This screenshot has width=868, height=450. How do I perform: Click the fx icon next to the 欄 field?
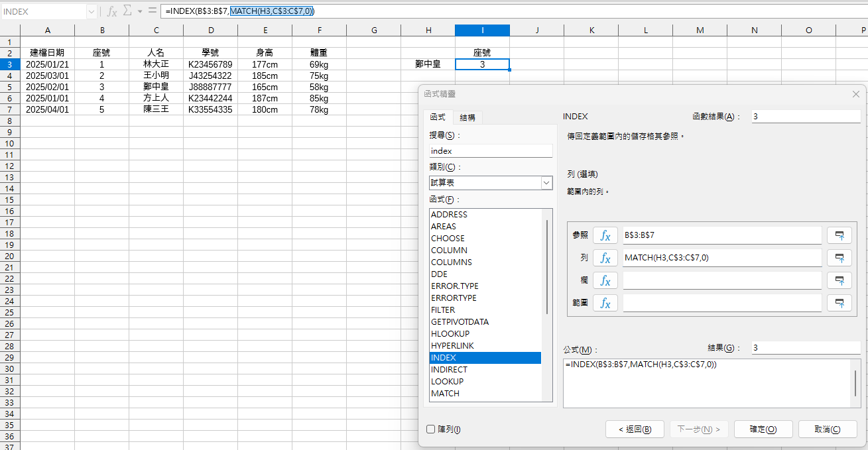[x=604, y=280]
